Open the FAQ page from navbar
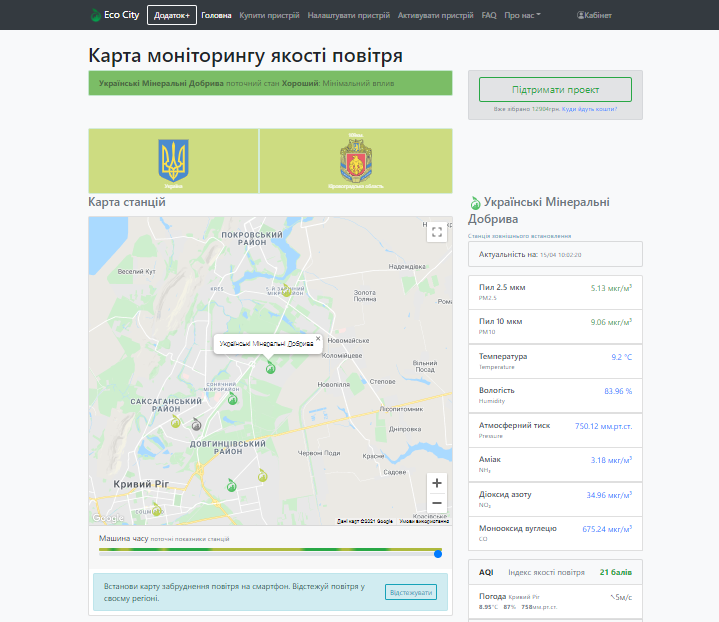This screenshot has width=719, height=622. [x=488, y=15]
